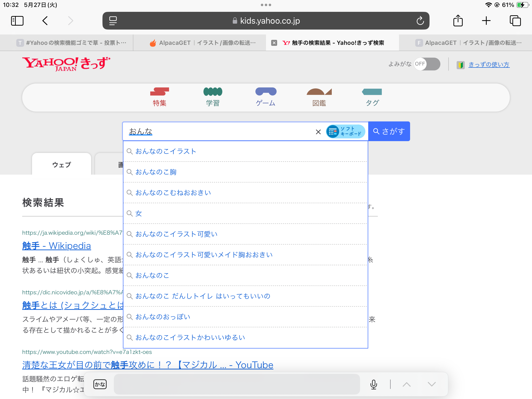Screen dimensions: 532x399
Task: Open the タグ category
Action: click(372, 97)
